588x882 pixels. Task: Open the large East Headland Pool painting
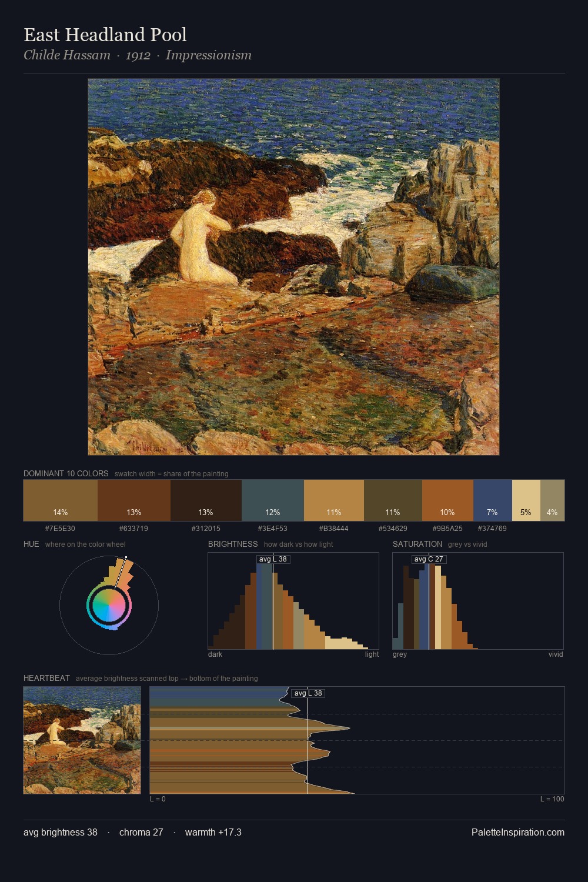(293, 267)
